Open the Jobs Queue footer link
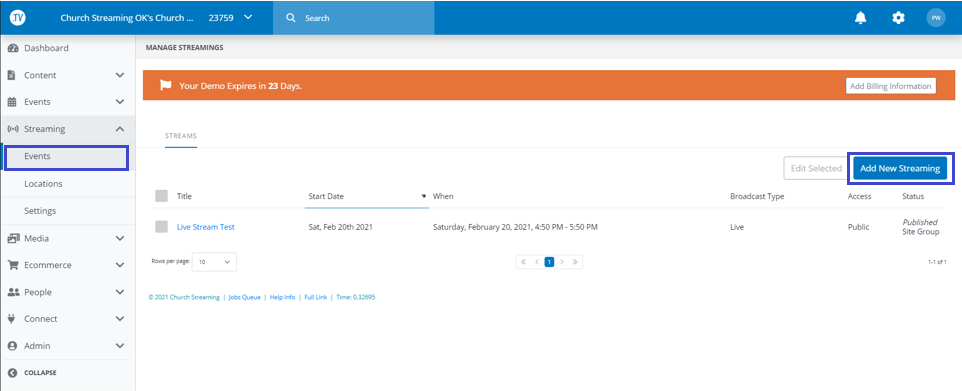 pos(244,297)
